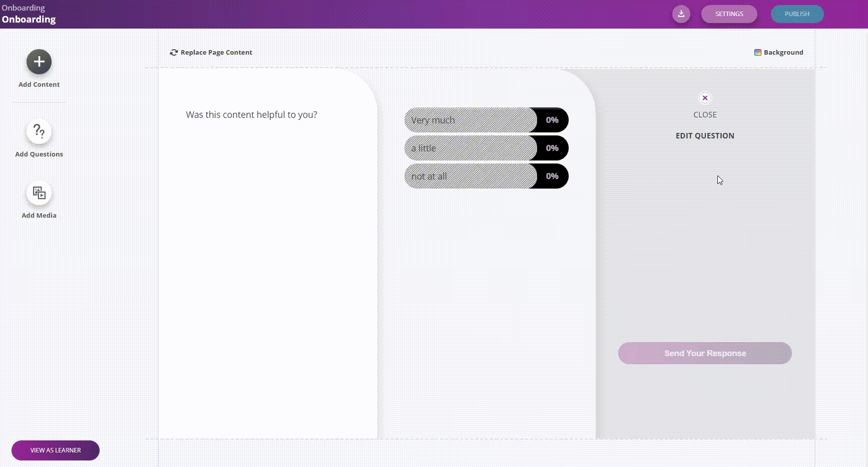Click the Add Content plus icon
The height and width of the screenshot is (467, 868).
point(39,62)
